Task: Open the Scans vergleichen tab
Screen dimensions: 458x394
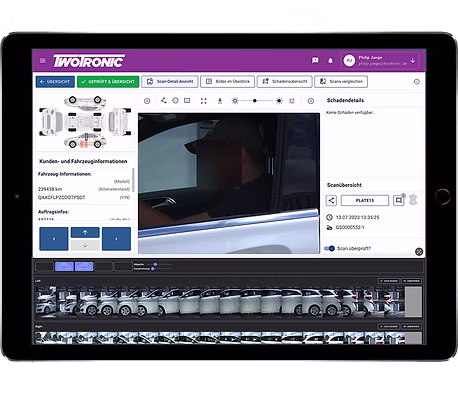Action: [341, 82]
